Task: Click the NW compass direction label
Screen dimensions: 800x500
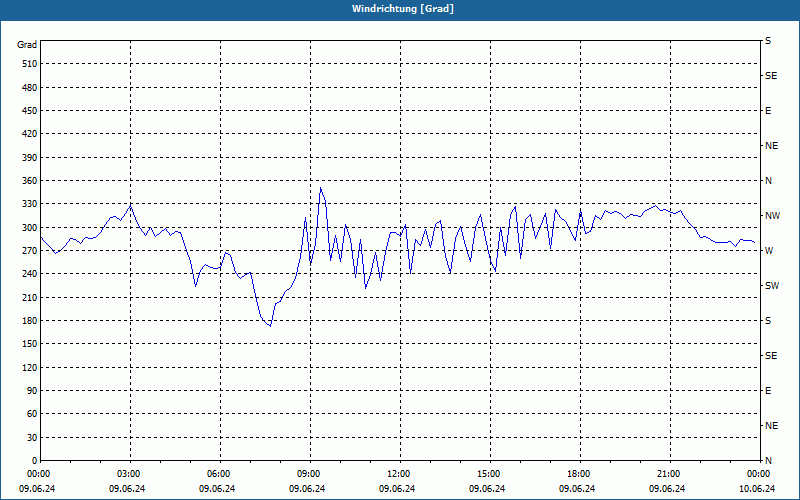Action: [772, 216]
